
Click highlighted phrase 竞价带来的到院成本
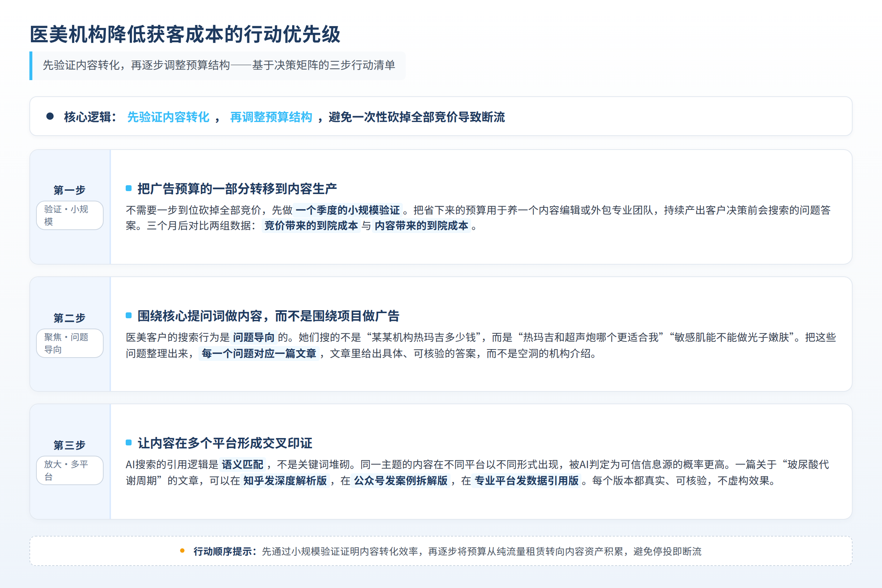click(x=311, y=226)
